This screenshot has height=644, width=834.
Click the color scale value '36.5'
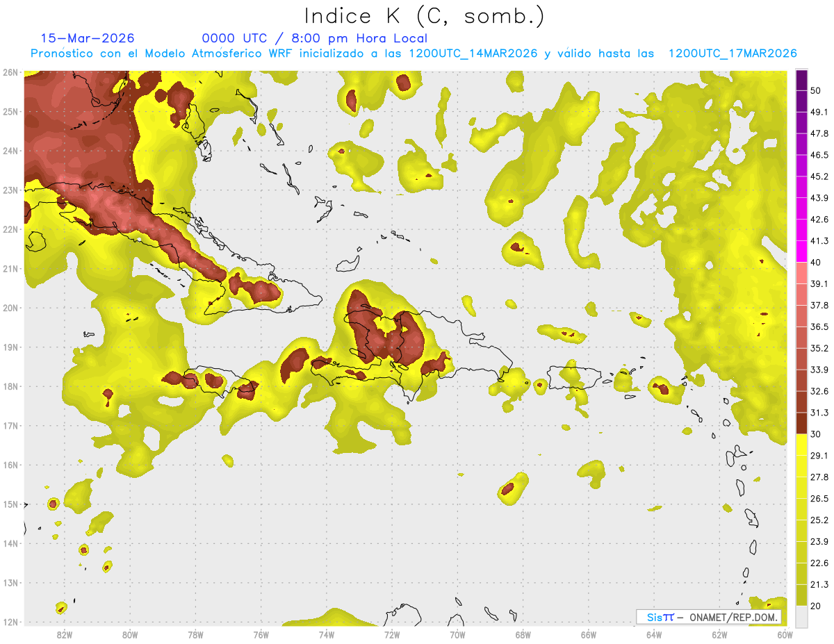point(819,327)
